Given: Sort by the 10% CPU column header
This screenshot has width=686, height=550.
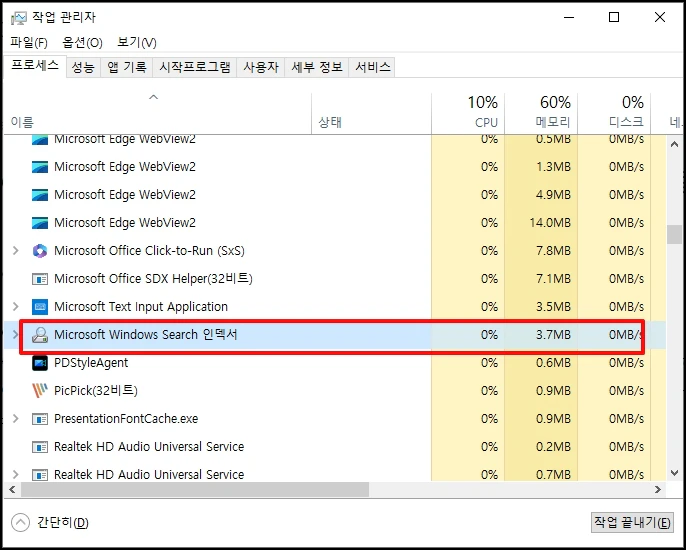Looking at the screenshot, I should (x=468, y=114).
